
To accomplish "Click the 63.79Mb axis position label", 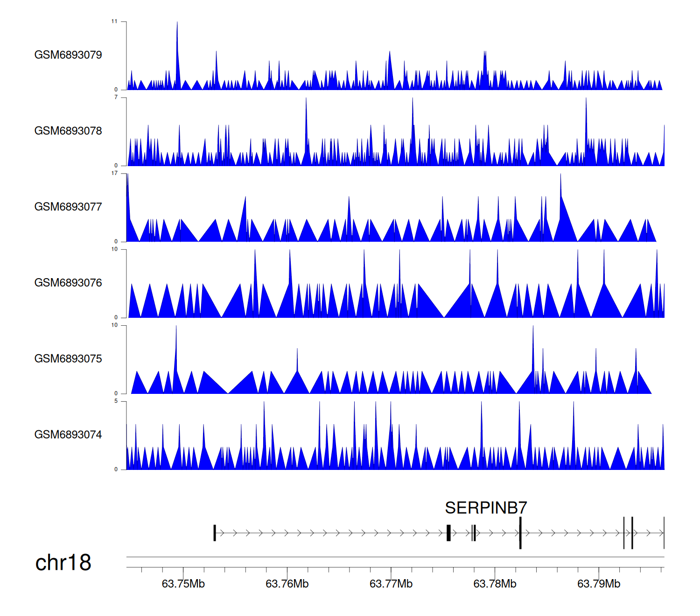I will click(x=599, y=584).
